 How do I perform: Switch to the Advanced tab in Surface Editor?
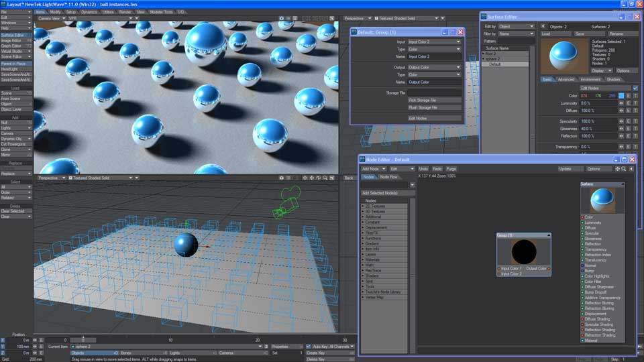[567, 80]
